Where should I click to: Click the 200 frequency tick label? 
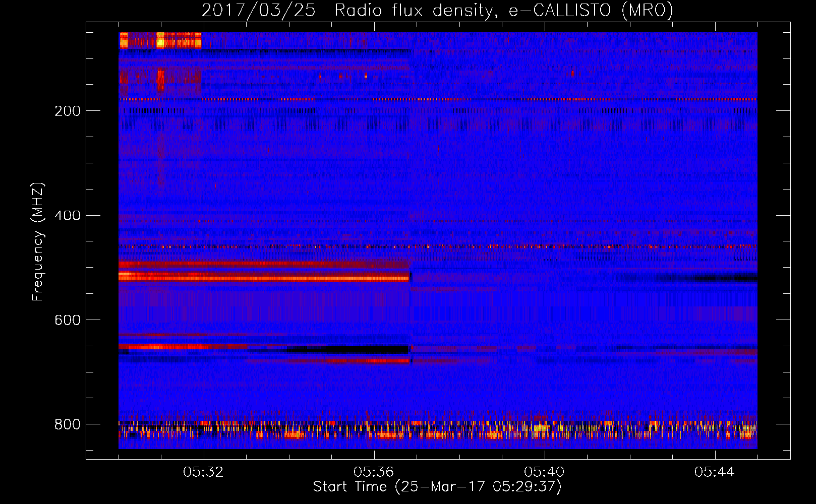(68, 111)
